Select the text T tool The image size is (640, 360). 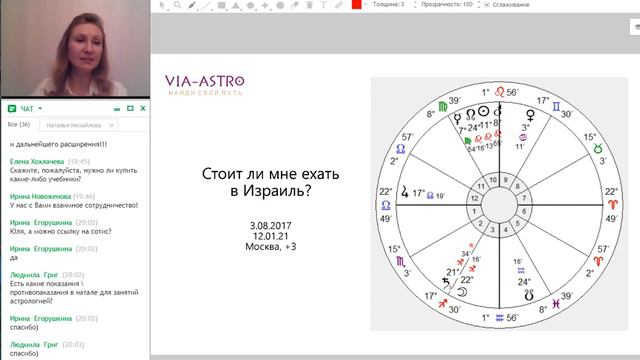click(324, 5)
